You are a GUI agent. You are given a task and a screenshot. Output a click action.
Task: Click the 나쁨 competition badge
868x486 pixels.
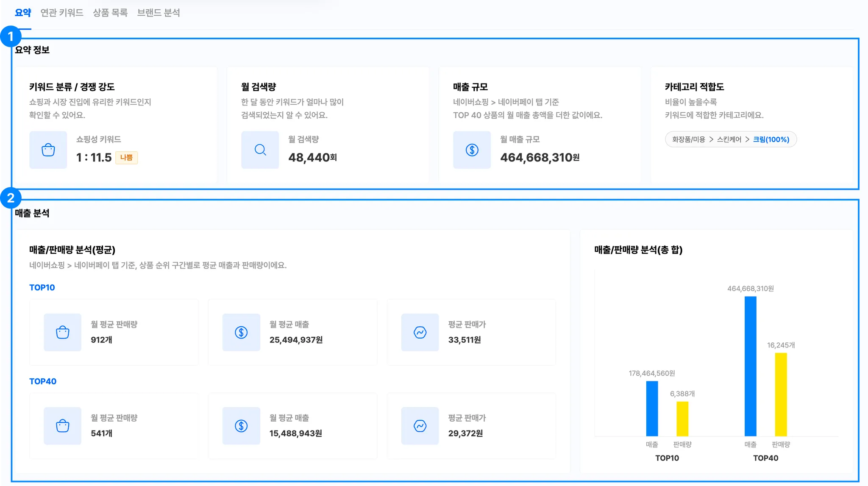(126, 158)
